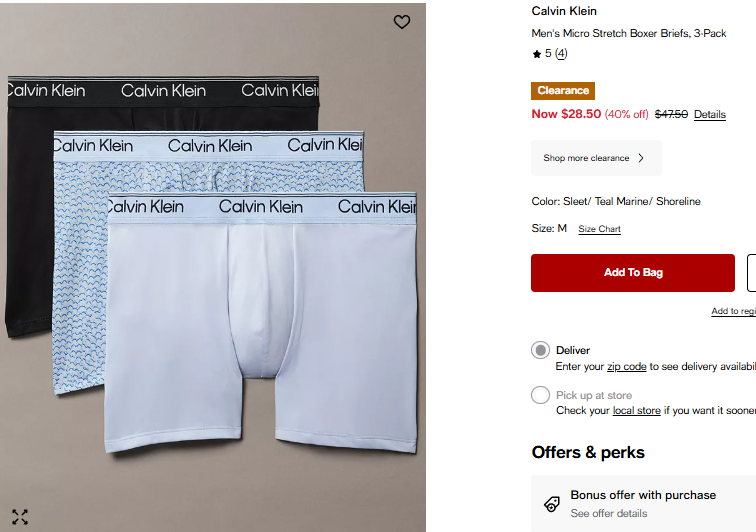Click the Calvin Klein brand name
Screen dimensions: 756x532
564,11
